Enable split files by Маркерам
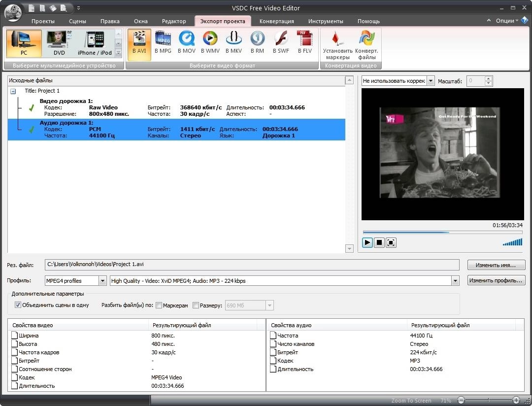 click(x=159, y=305)
